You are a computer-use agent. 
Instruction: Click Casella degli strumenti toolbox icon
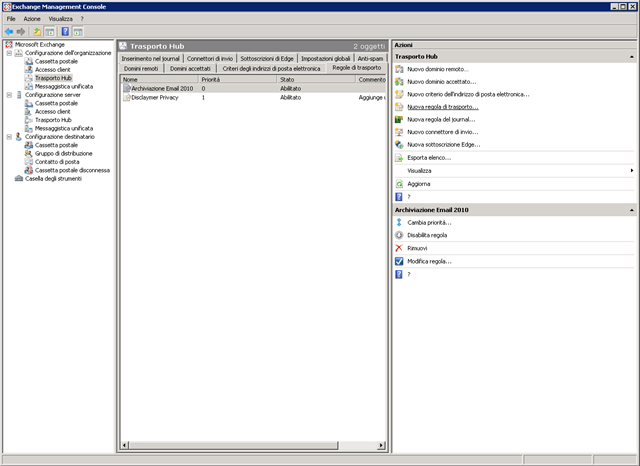(19, 179)
